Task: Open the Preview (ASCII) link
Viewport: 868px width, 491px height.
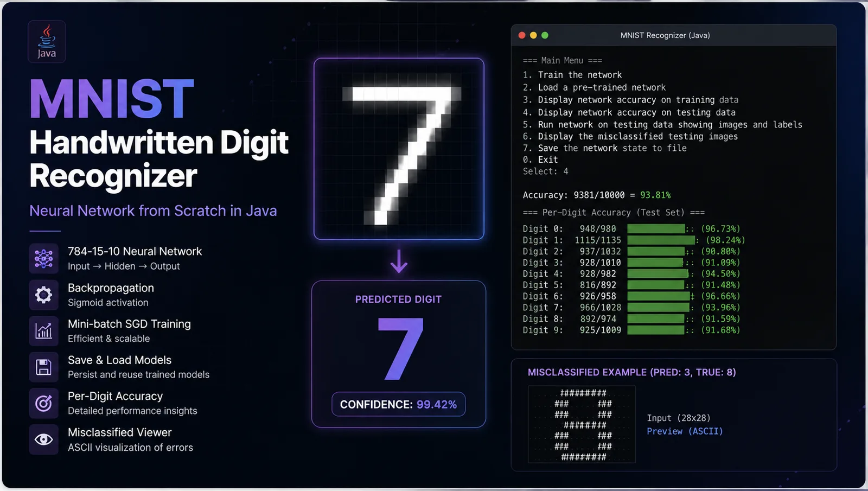Action: pos(685,431)
